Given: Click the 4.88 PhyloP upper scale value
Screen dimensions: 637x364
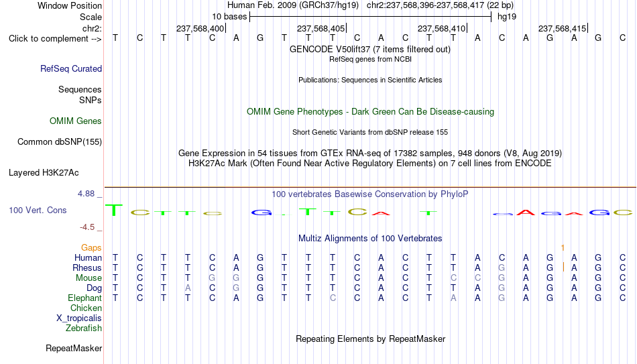Looking at the screenshot, I should [x=86, y=194].
